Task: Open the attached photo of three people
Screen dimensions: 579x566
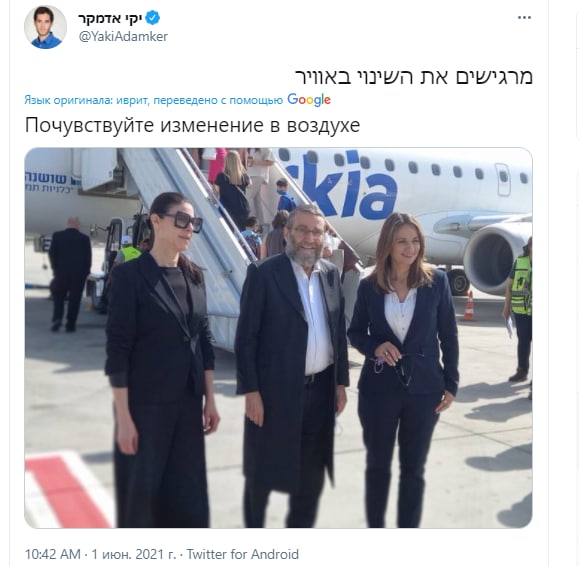Action: click(x=278, y=338)
